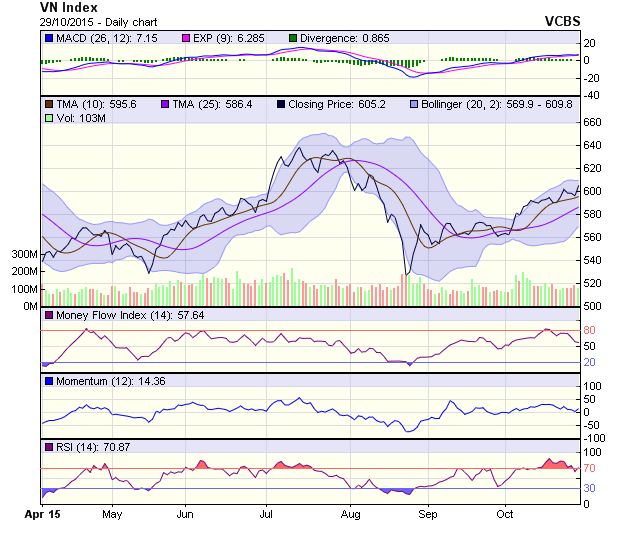Click the Oct label on time axis
The height and width of the screenshot is (535, 620).
[x=505, y=515]
